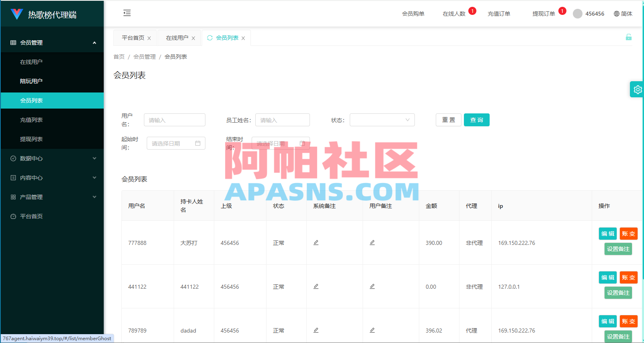This screenshot has width=644, height=343.
Task: Open 在线用户 in the sidebar
Action: (52, 62)
